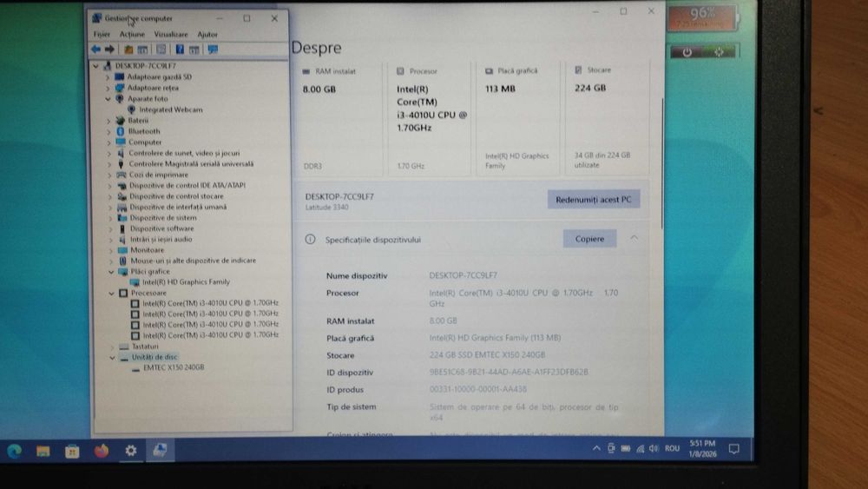868x489 pixels.
Task: Expand the Computer category
Action: tap(108, 142)
